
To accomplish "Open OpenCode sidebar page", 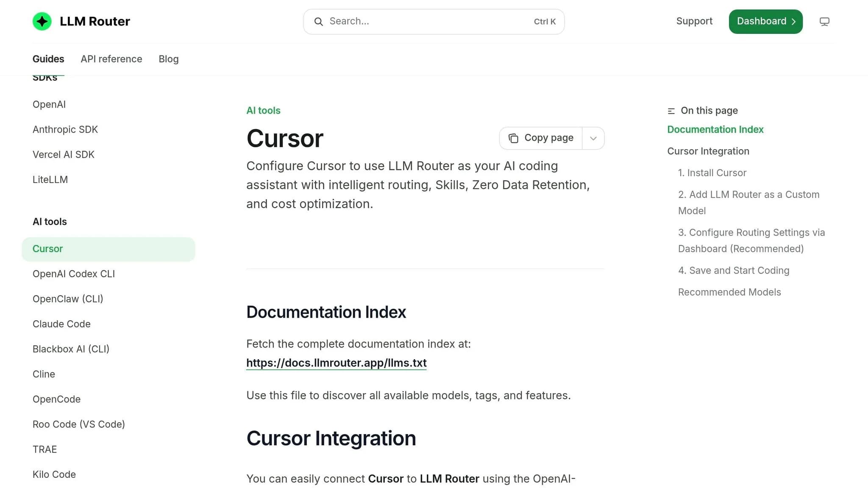I will click(x=56, y=399).
